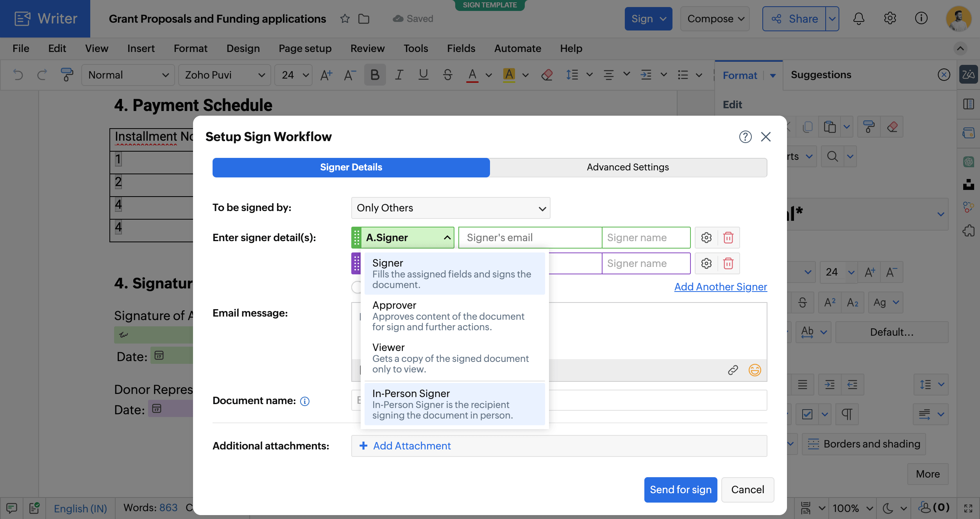This screenshot has width=980, height=519.
Task: Select the Approver role option
Action: pos(455,316)
